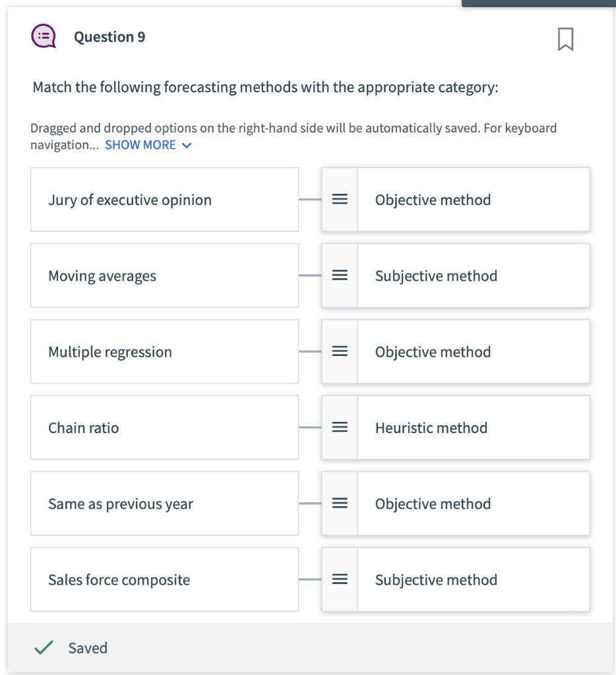
Task: Grab drag handle beside Sales force composite
Action: click(x=340, y=580)
